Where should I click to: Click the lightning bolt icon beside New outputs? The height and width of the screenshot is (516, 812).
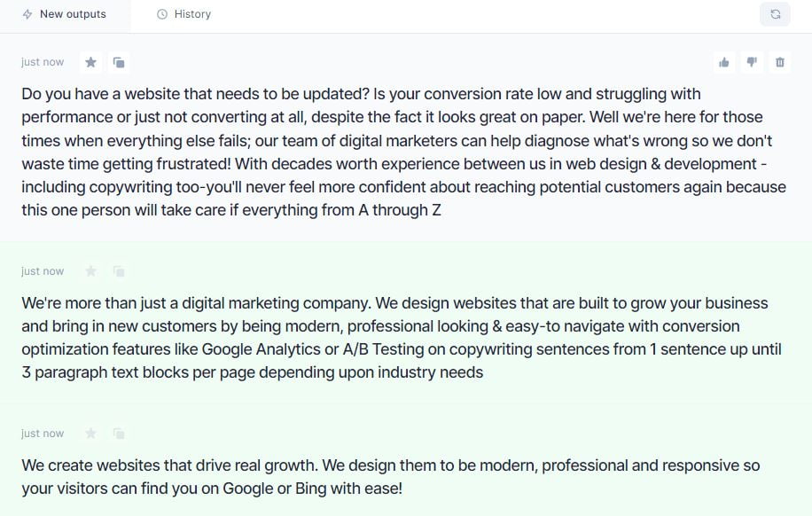(x=27, y=14)
